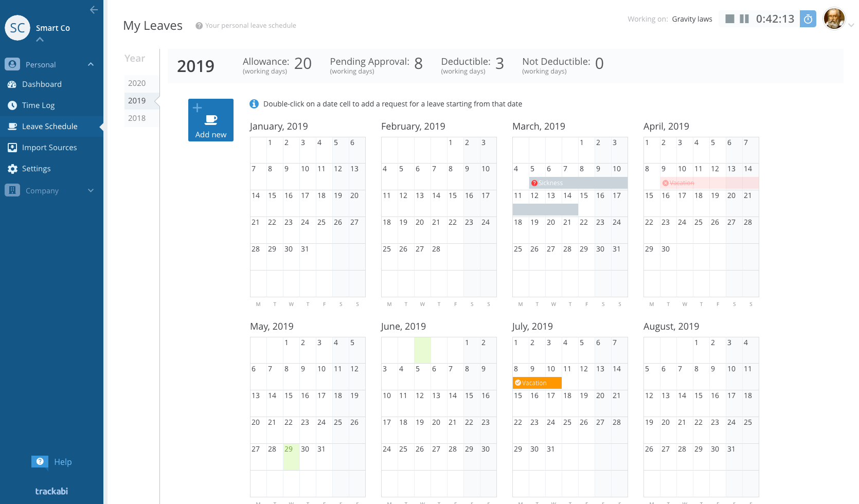Click help icon next to My Leaves
This screenshot has width=859, height=504.
pyautogui.click(x=199, y=26)
